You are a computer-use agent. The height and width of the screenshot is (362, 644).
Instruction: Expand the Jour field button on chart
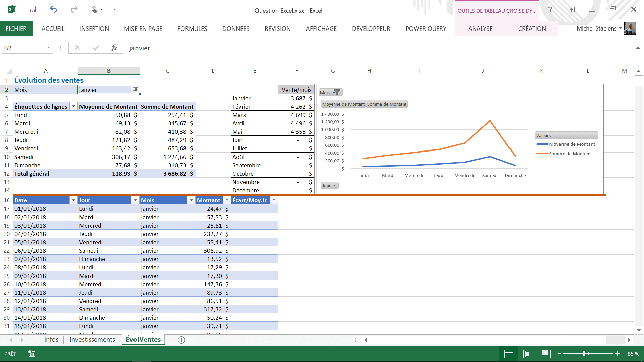tap(329, 186)
